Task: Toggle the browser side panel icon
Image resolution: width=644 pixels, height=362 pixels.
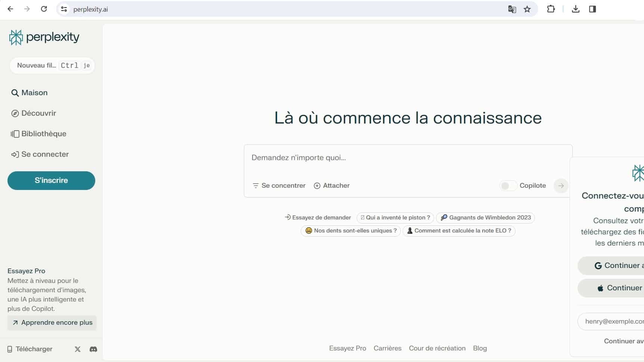Action: (592, 9)
